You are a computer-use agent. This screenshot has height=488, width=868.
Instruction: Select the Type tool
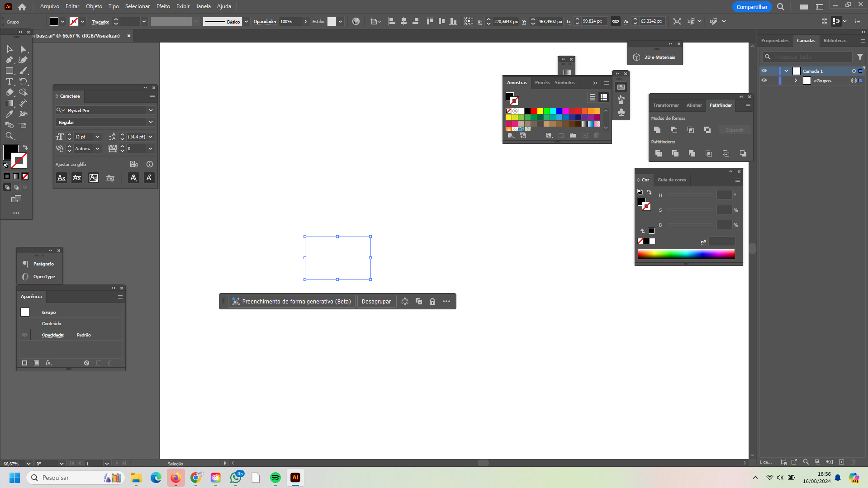coord(9,81)
